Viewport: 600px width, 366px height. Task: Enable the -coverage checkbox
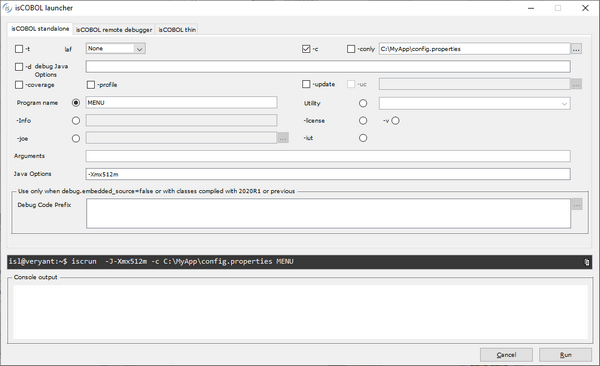click(x=19, y=85)
